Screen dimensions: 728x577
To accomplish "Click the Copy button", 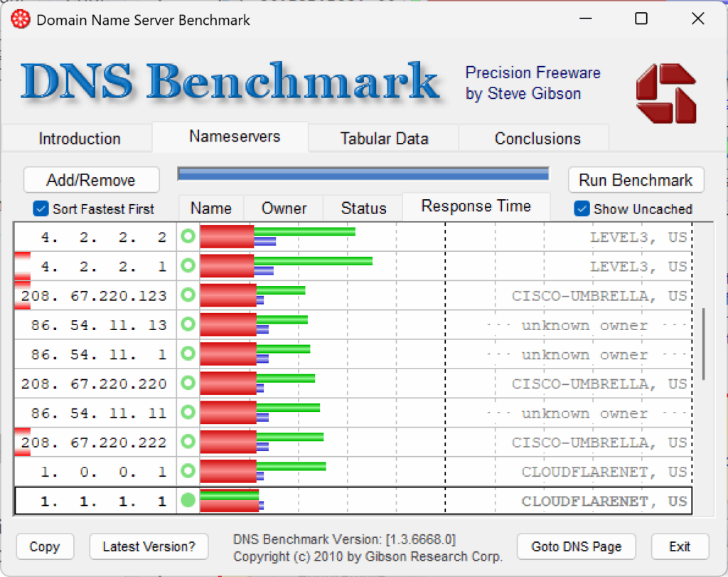I will pyautogui.click(x=45, y=547).
